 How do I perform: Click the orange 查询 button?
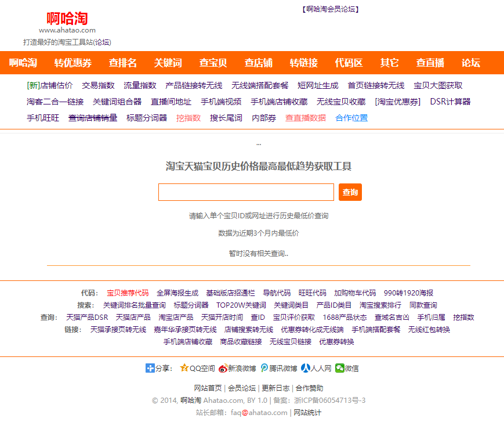[350, 192]
